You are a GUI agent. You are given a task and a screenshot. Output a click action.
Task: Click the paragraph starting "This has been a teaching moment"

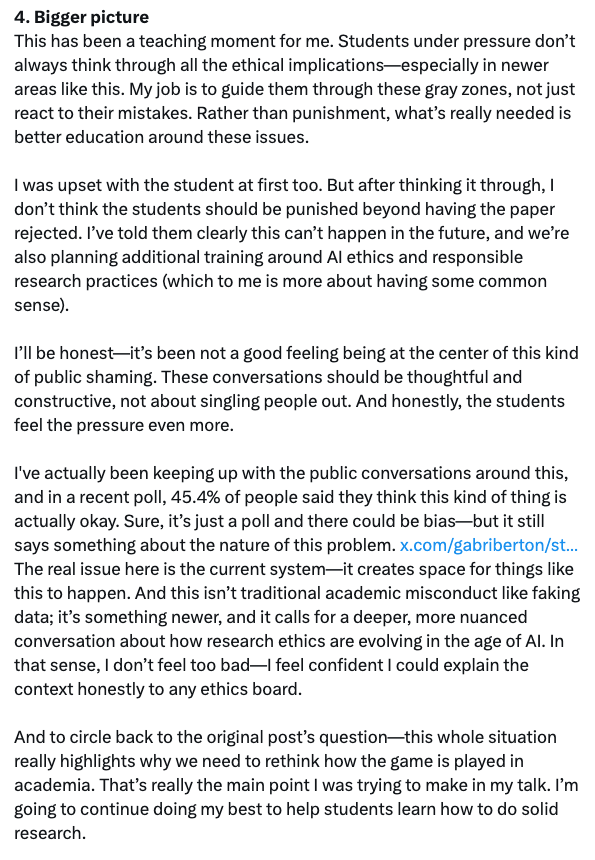pos(295,89)
